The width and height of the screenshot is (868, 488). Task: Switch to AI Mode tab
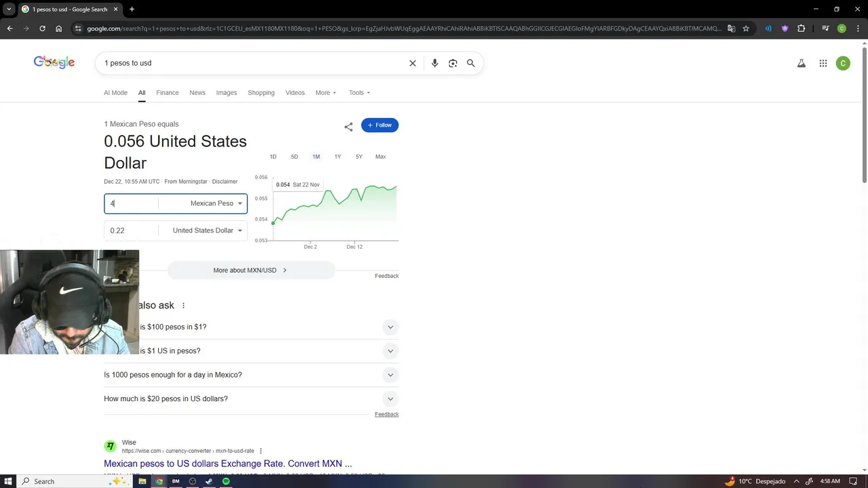tap(115, 93)
